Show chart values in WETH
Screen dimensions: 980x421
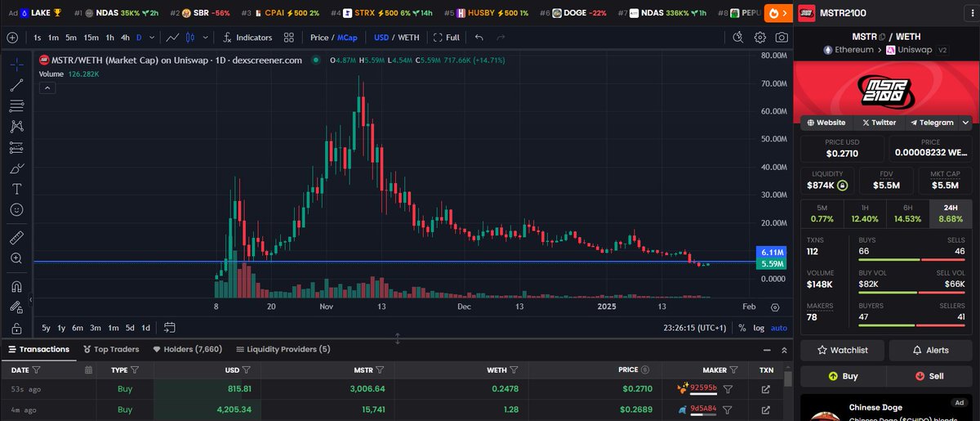(x=408, y=38)
